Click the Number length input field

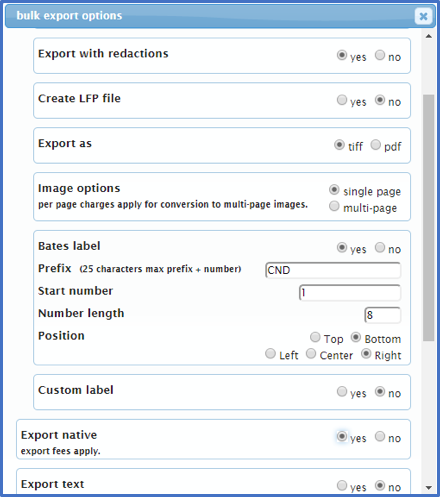click(383, 315)
